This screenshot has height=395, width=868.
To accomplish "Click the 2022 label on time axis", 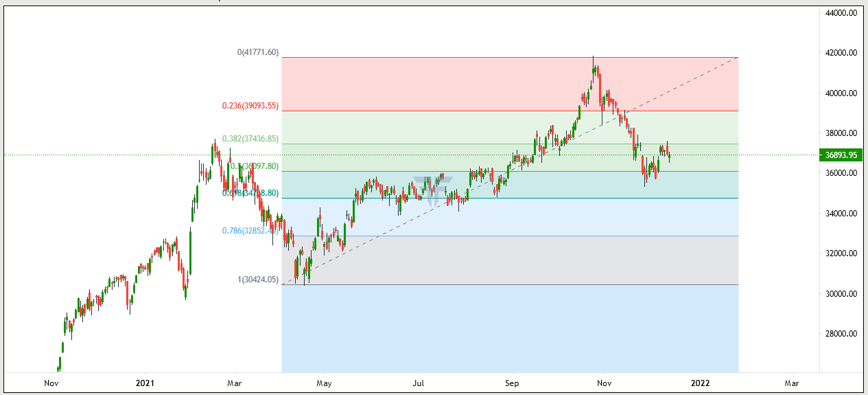I will coord(700,383).
